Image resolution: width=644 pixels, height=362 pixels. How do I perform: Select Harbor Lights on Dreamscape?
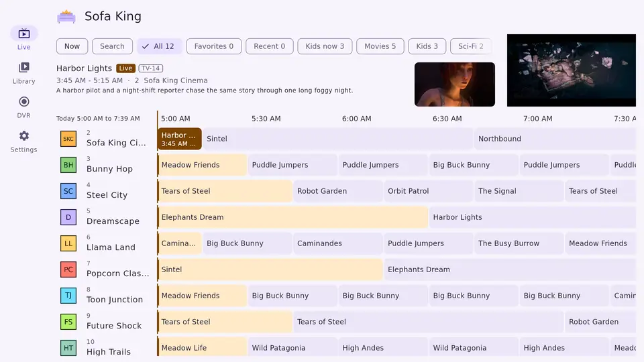pos(533,217)
